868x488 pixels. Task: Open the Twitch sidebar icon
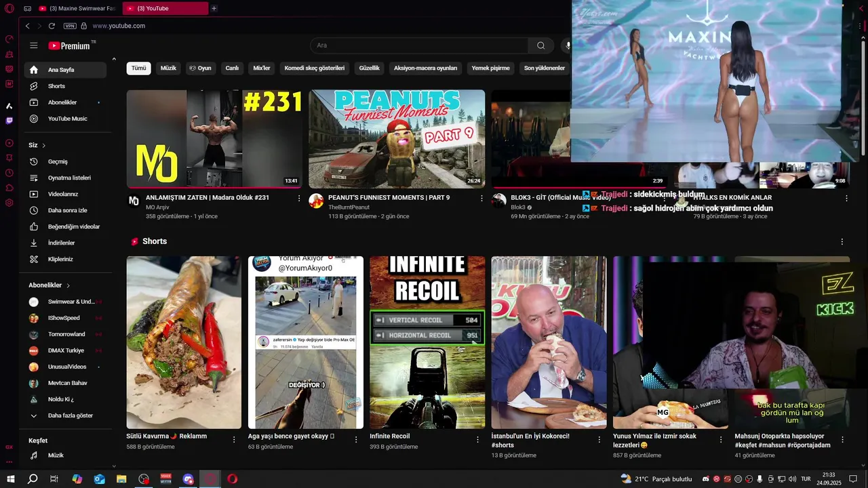[9, 121]
